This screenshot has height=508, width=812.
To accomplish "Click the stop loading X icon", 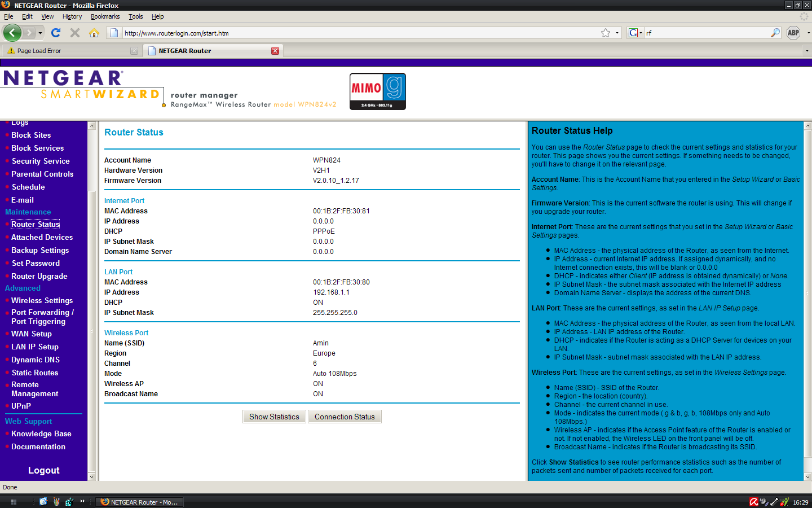I will 75,33.
